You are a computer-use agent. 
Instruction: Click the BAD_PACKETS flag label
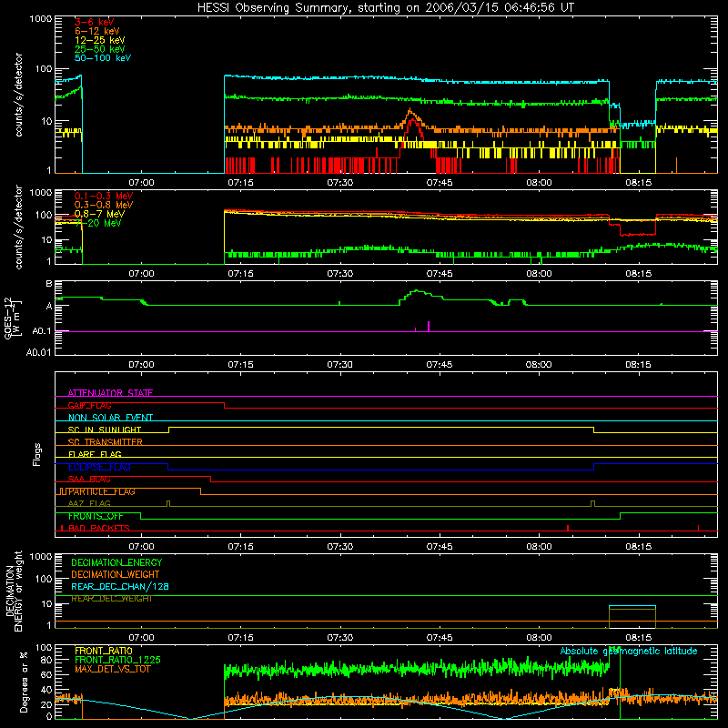pos(99,528)
